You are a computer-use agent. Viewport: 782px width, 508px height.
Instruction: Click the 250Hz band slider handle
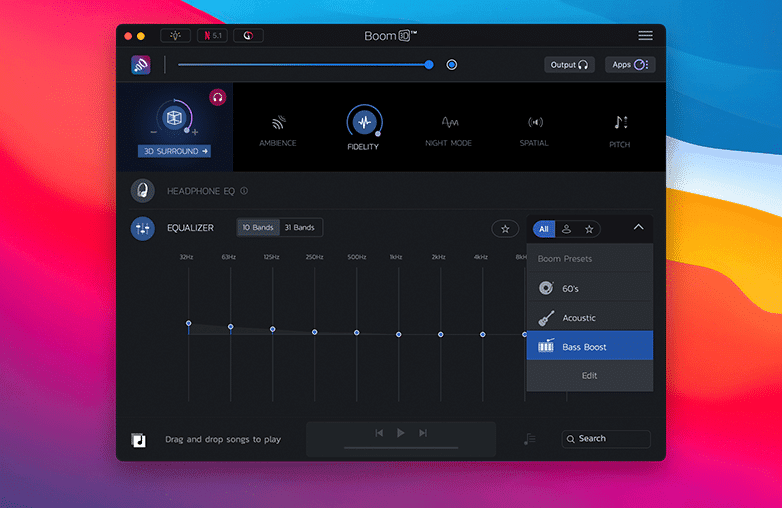coord(315,332)
